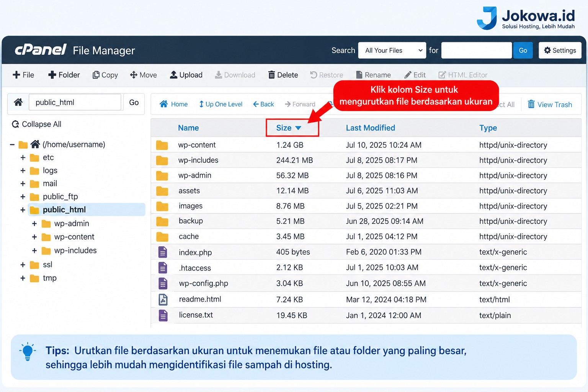The image size is (588, 392).
Task: Click the Rename toolbar button
Action: tap(373, 75)
